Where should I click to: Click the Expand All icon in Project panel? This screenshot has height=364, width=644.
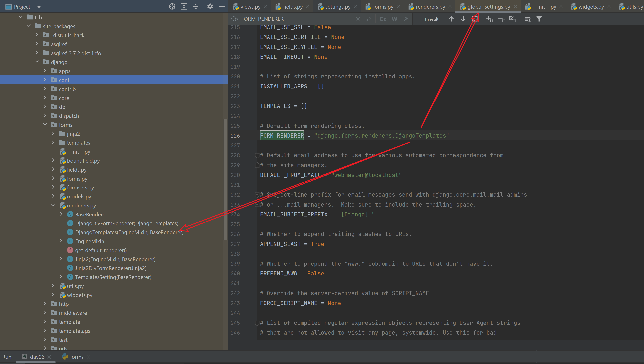pos(184,7)
